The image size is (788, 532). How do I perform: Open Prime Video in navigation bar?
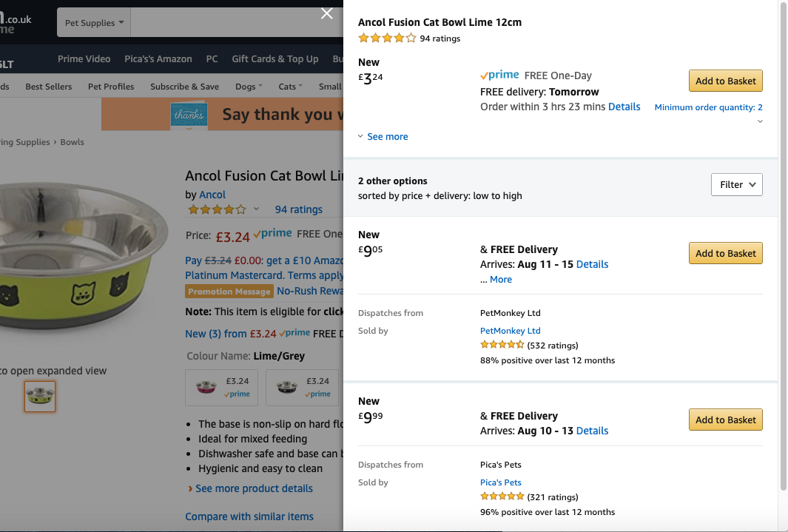click(x=84, y=59)
